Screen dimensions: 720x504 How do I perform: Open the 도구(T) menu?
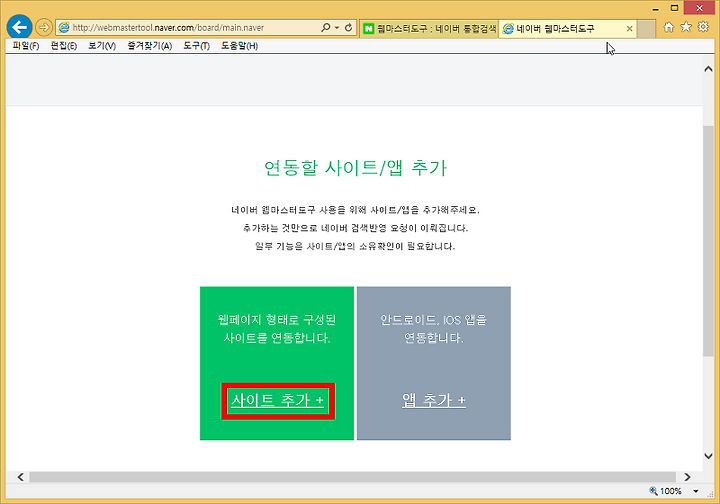pos(197,46)
